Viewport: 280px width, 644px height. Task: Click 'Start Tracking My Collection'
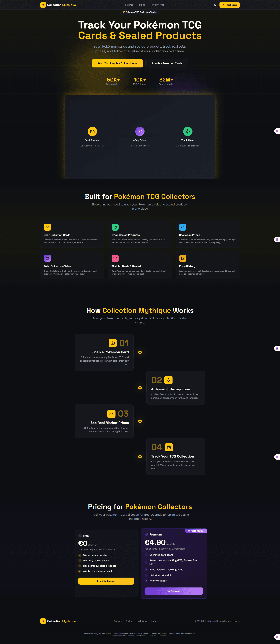(x=117, y=63)
